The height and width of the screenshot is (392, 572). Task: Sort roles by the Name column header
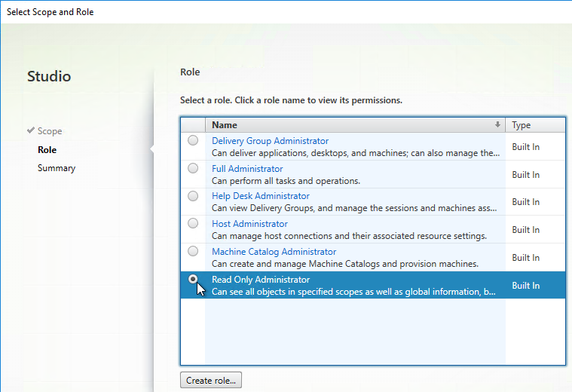point(355,125)
